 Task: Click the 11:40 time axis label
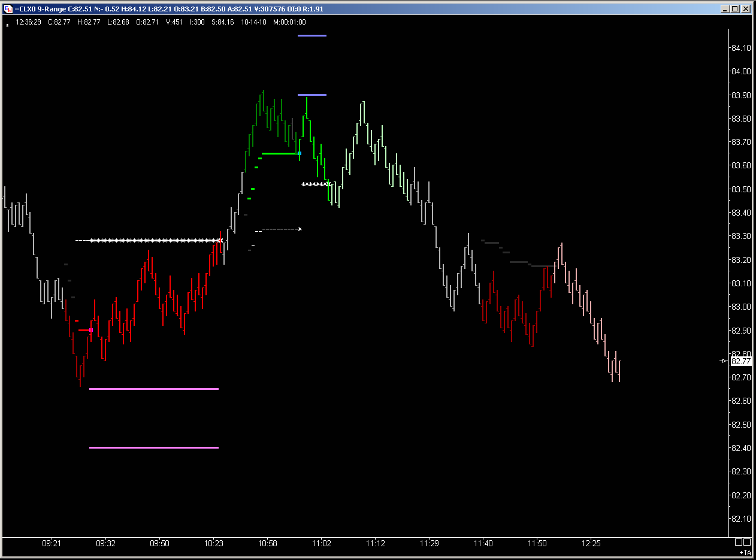(x=483, y=544)
